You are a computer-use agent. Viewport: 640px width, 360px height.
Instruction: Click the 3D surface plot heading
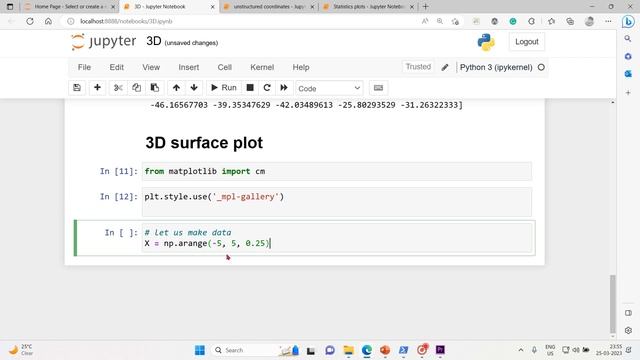[x=204, y=143]
